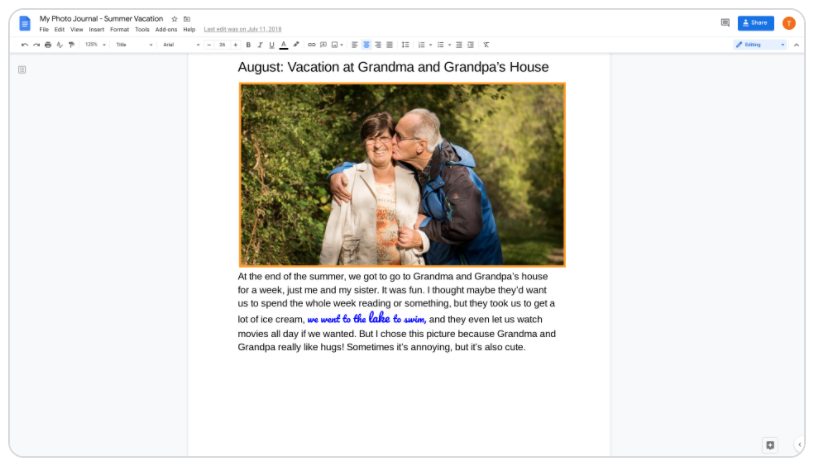Image resolution: width=818 pixels, height=468 pixels.
Task: Toggle bold formatting
Action: pos(248,45)
